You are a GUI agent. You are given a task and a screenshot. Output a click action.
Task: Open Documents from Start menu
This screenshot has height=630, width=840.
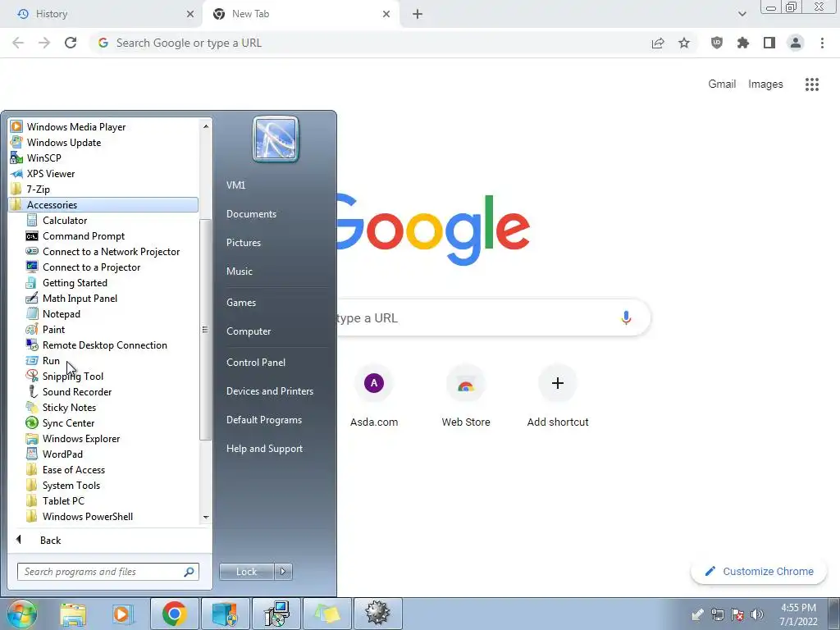251,214
